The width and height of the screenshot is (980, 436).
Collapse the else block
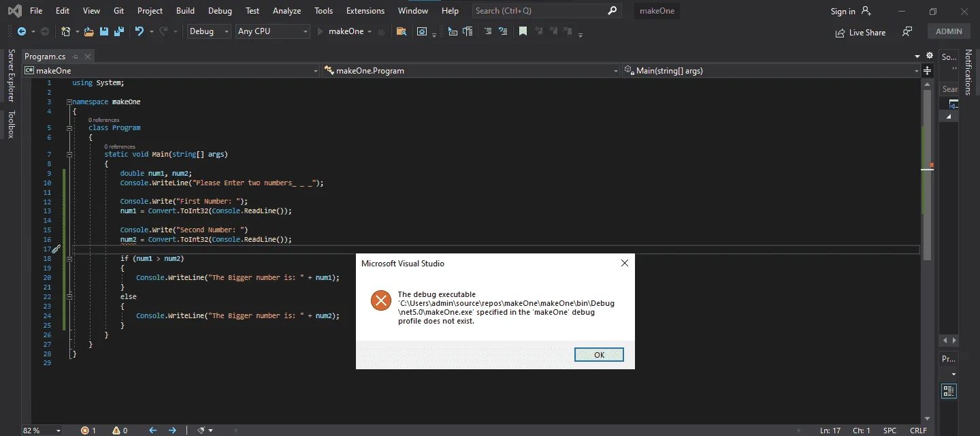coord(69,296)
